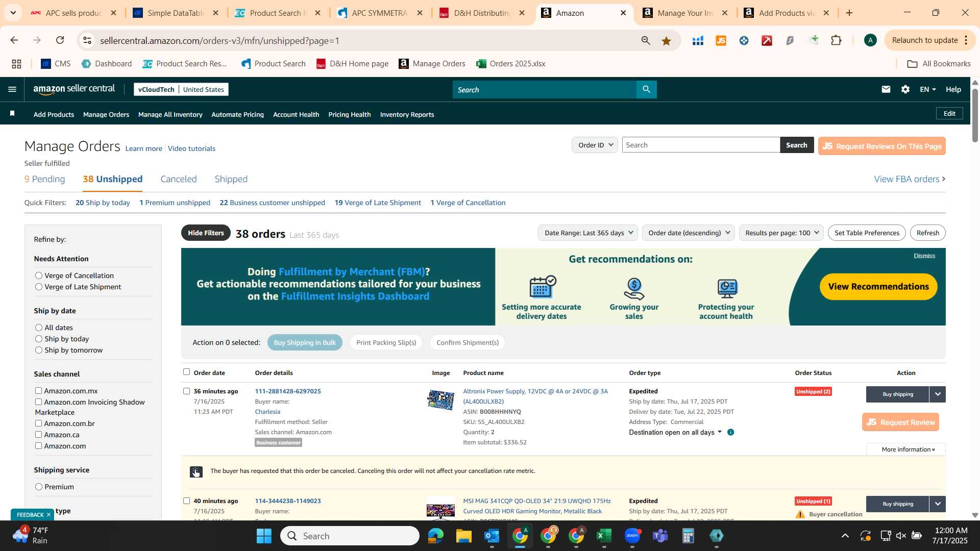Click the Seller Central header search box

(545, 90)
